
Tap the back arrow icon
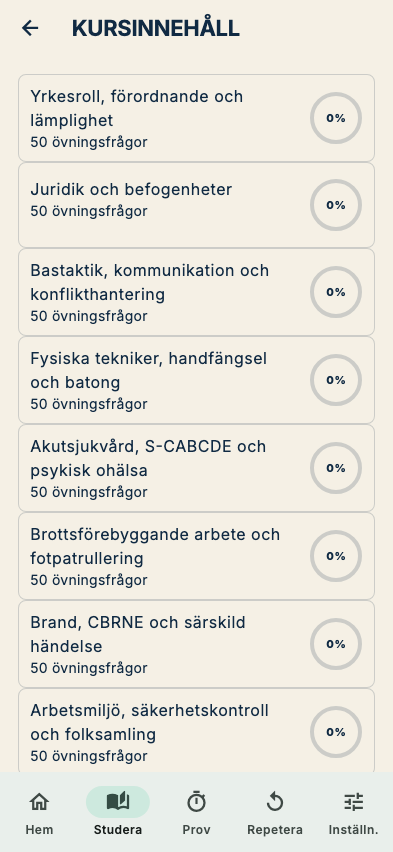30,28
